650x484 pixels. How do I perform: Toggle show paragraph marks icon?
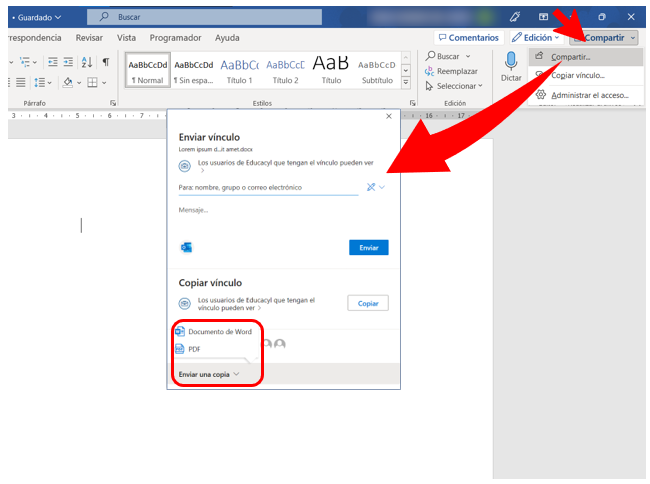point(106,62)
